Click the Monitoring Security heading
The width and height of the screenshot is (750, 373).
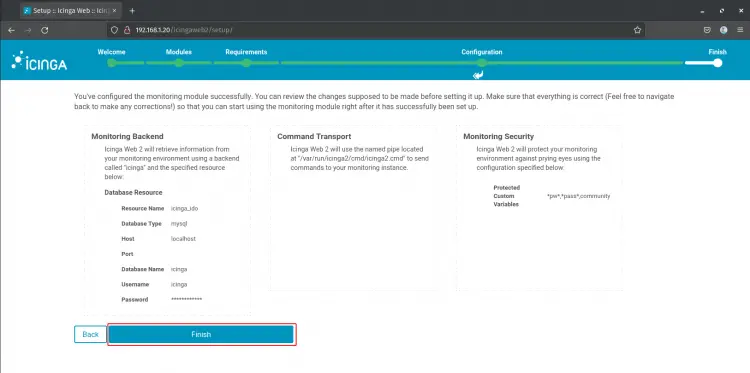498,137
